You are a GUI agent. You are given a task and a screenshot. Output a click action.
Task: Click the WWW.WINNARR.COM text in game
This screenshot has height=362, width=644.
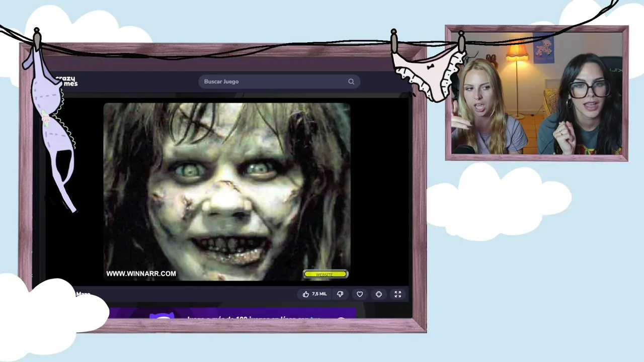141,274
